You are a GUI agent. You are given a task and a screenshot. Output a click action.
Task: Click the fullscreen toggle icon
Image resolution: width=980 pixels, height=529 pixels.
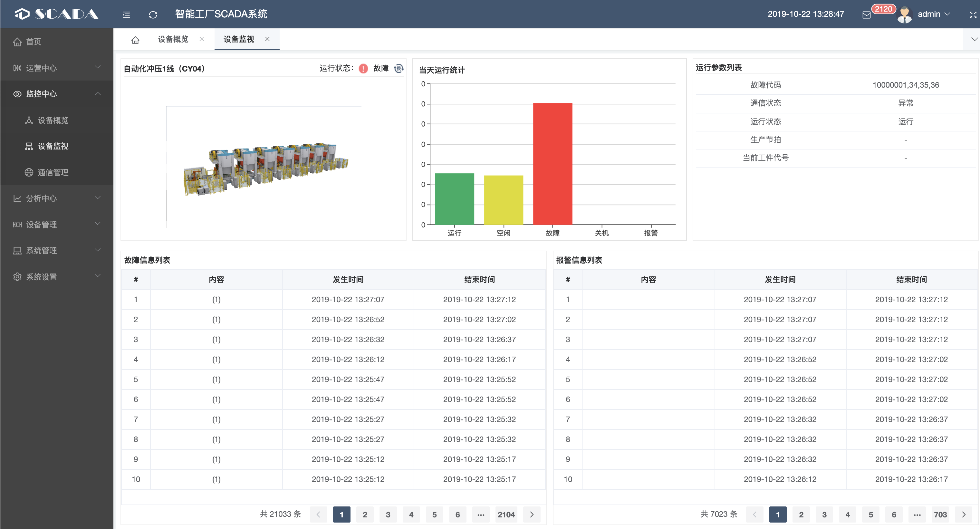[x=972, y=14]
